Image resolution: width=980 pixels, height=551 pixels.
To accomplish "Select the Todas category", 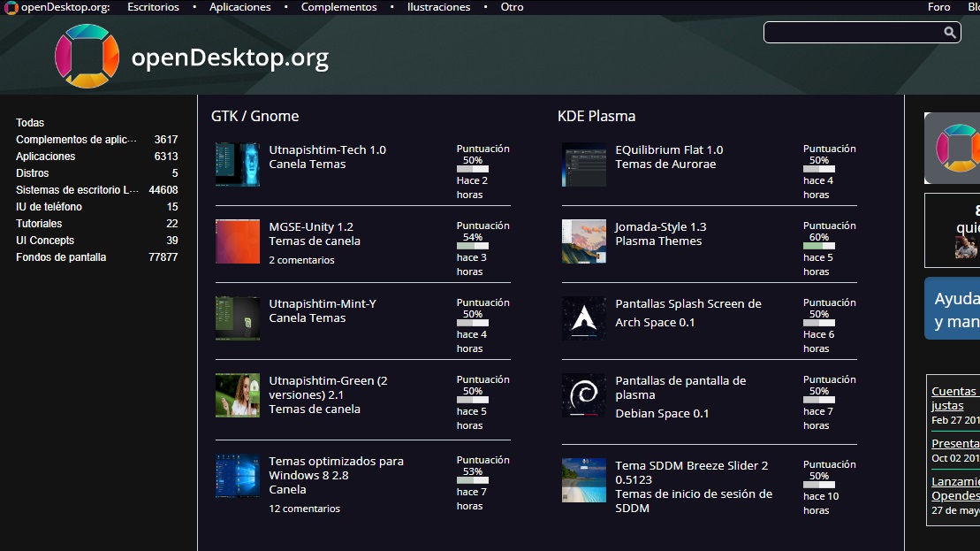I will pyautogui.click(x=30, y=123).
